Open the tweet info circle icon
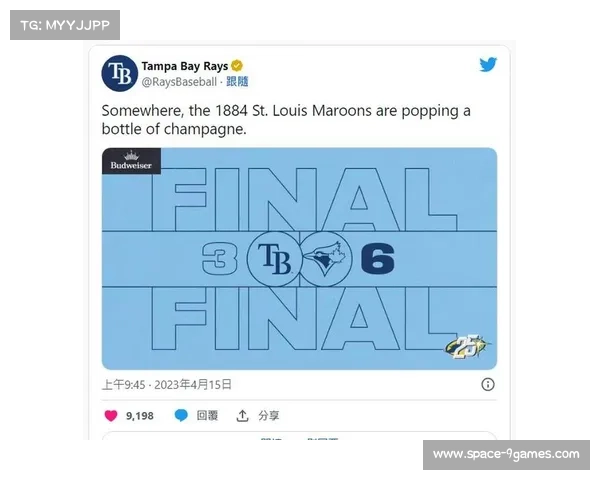 click(x=488, y=384)
